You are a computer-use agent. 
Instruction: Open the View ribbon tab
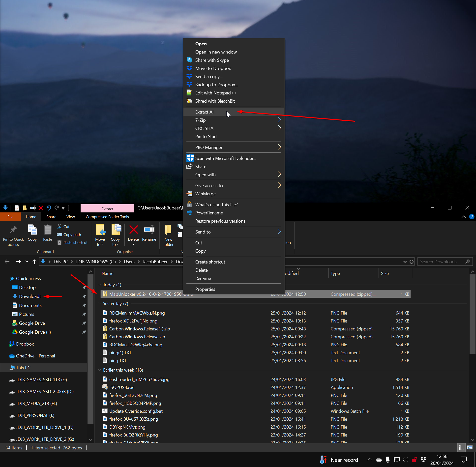(x=70, y=217)
